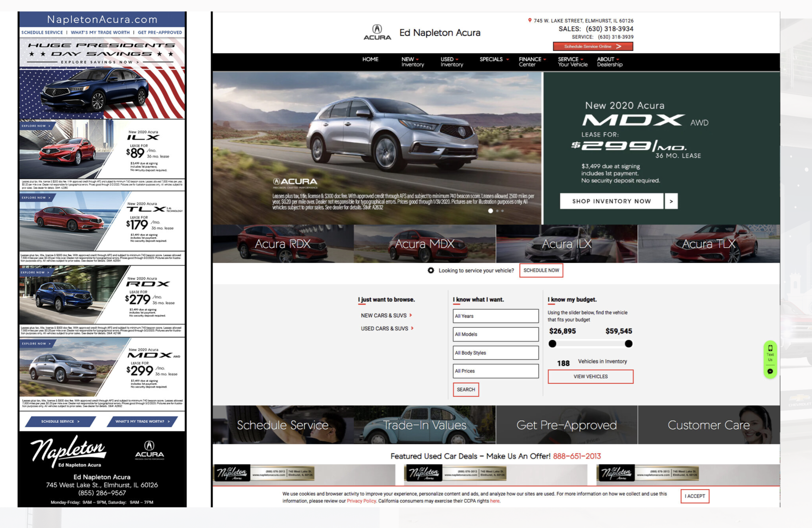Click the blue SCHEDULE SERVICE button in the email
812x528 pixels.
tap(60, 421)
